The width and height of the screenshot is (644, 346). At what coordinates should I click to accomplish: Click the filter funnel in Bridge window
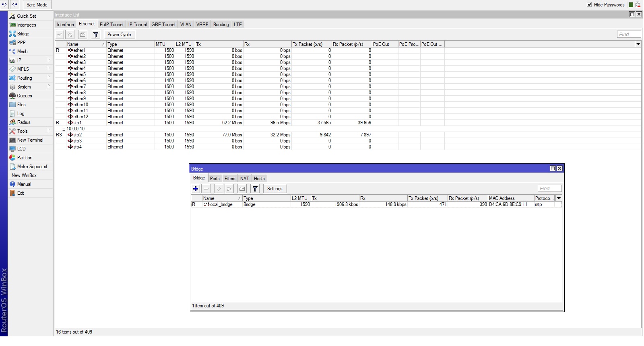pyautogui.click(x=255, y=189)
